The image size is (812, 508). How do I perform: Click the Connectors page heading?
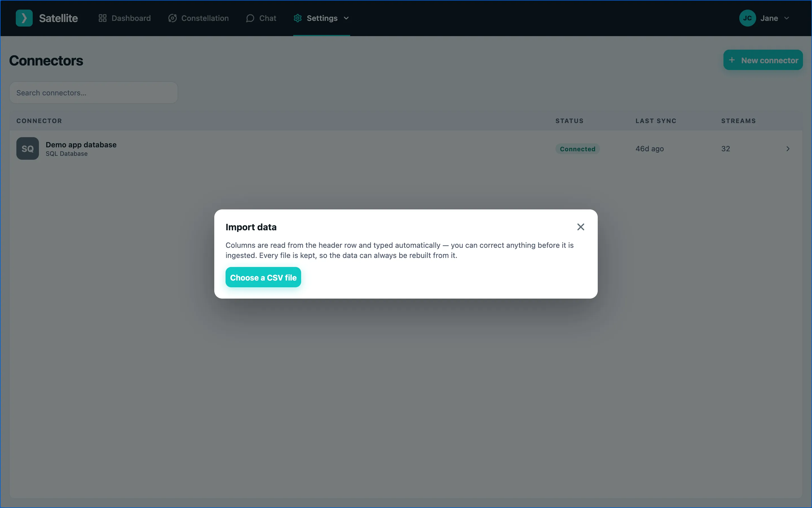coord(46,60)
